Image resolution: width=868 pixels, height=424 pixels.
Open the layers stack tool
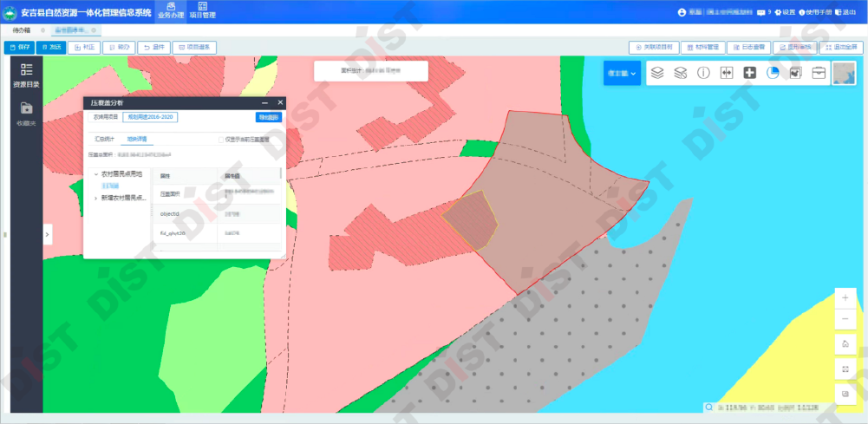(x=657, y=74)
